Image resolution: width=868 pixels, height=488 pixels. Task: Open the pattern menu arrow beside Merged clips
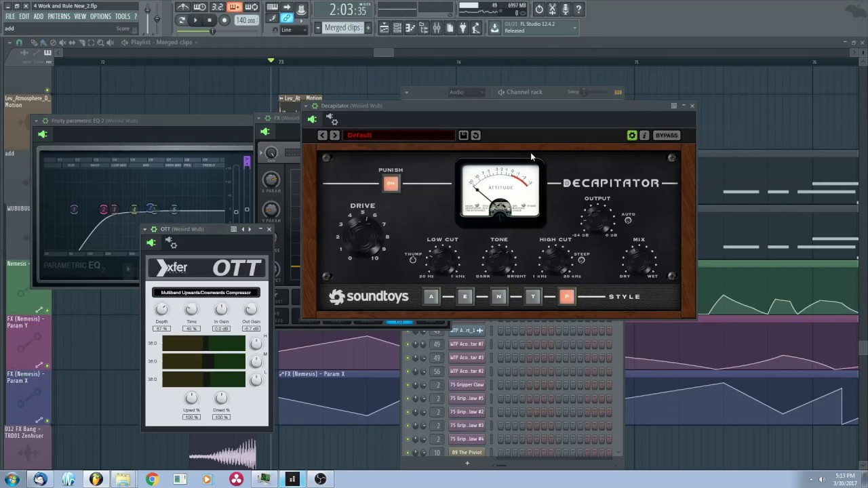317,28
